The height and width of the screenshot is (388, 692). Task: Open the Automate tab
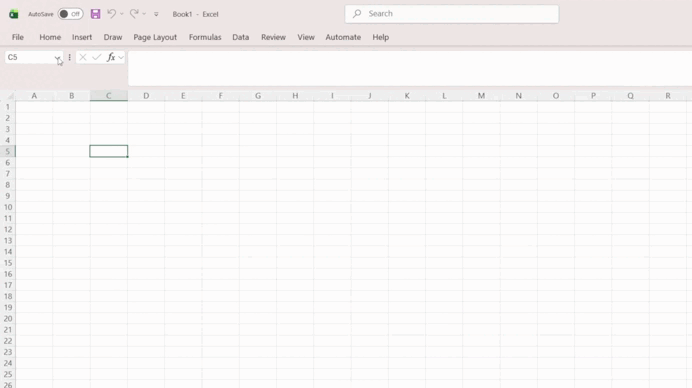(343, 37)
